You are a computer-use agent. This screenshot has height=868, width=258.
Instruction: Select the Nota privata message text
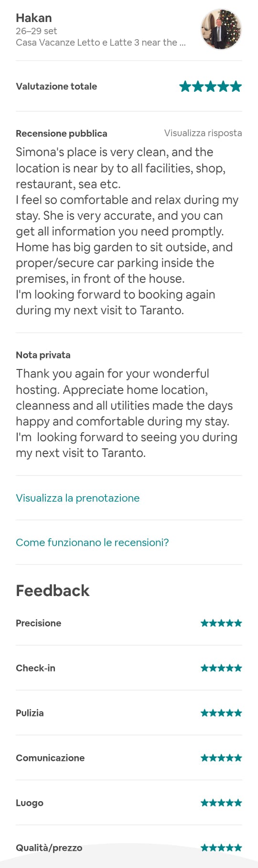point(127,413)
